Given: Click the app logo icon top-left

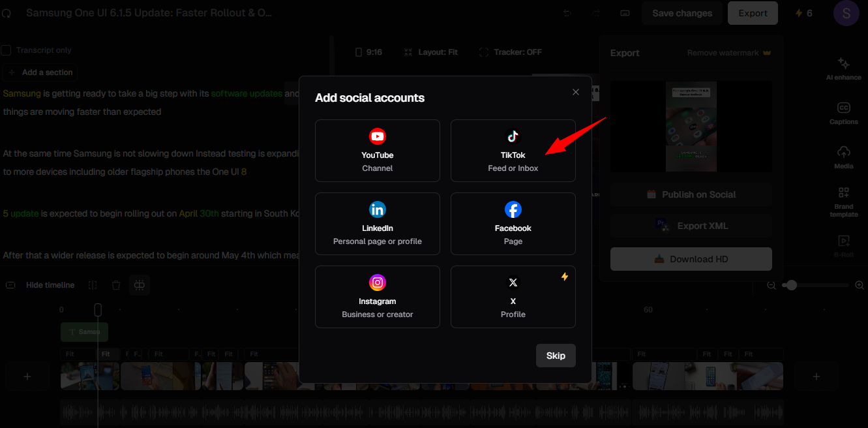Looking at the screenshot, I should tap(7, 13).
